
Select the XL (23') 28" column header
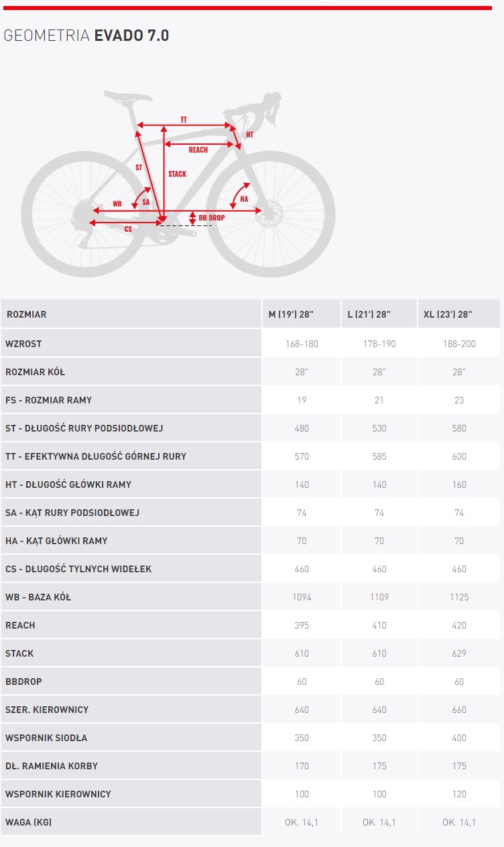[x=459, y=314]
